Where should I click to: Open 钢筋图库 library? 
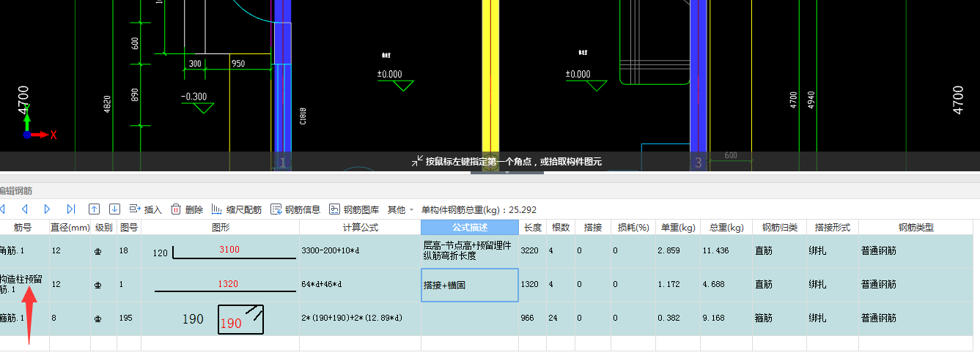tap(354, 209)
